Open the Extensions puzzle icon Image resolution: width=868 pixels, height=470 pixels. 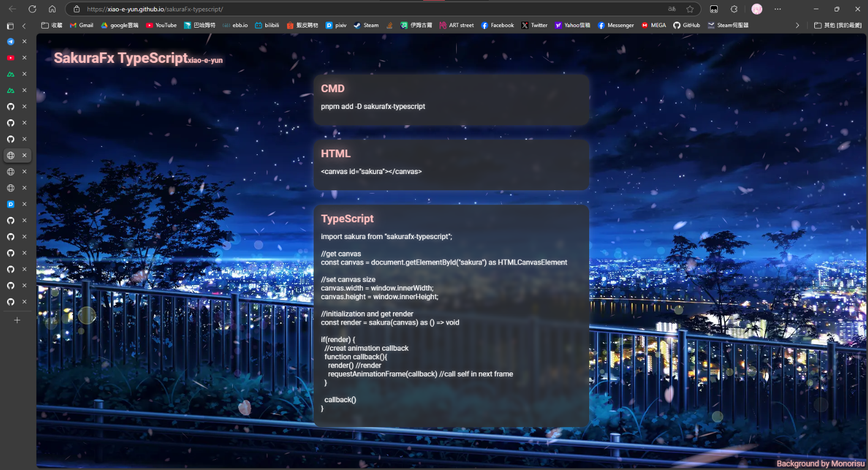[734, 9]
